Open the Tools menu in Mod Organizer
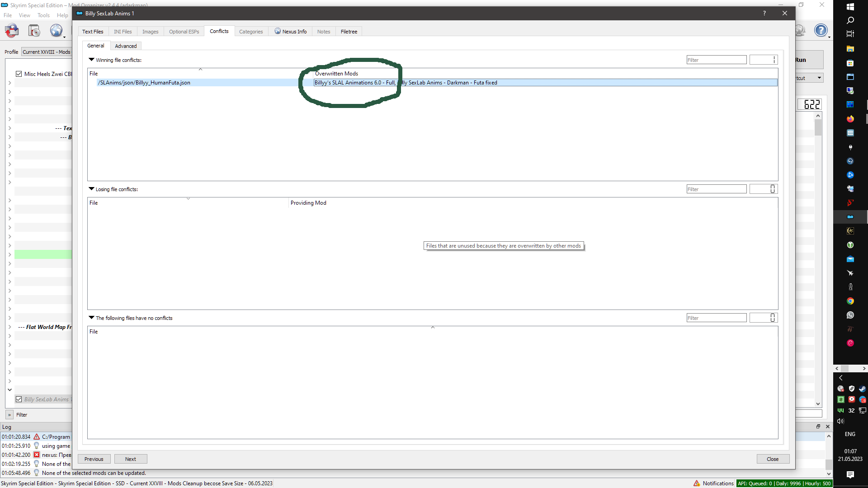The height and width of the screenshot is (488, 868). (43, 15)
